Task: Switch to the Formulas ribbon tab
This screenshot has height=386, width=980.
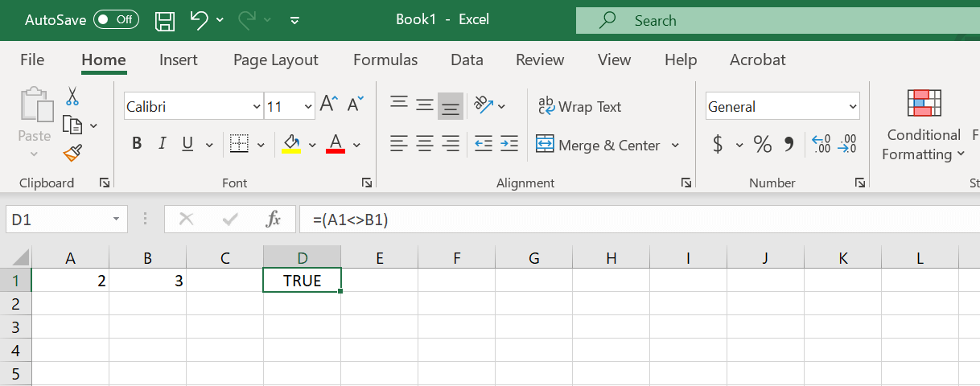Action: coord(385,60)
